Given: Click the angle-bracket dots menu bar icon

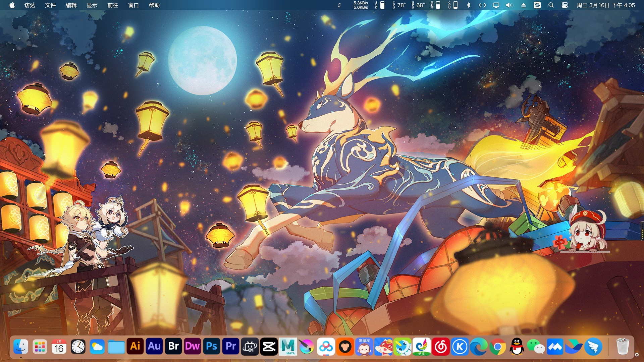Looking at the screenshot, I should point(482,5).
